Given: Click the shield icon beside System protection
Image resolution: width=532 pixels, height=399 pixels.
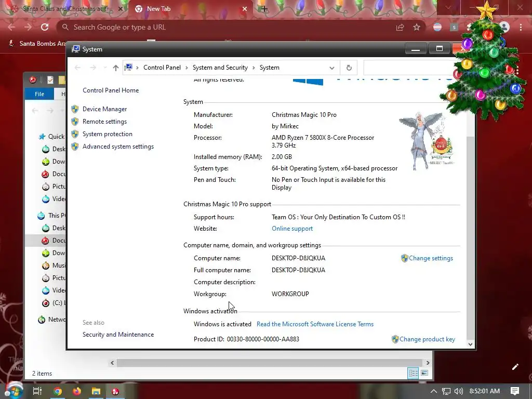Looking at the screenshot, I should tap(75, 134).
